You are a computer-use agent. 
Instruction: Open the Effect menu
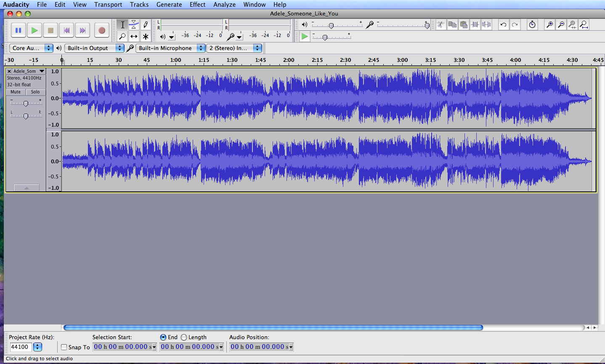tap(197, 5)
